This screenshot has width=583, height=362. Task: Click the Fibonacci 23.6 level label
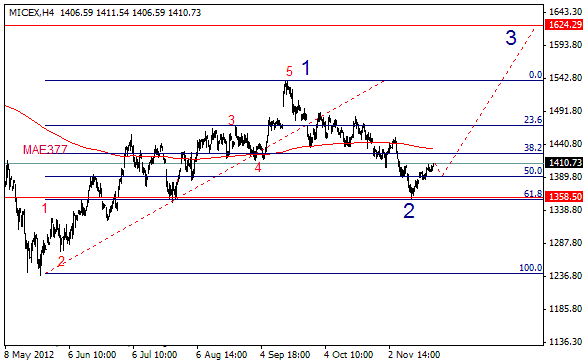coord(533,120)
